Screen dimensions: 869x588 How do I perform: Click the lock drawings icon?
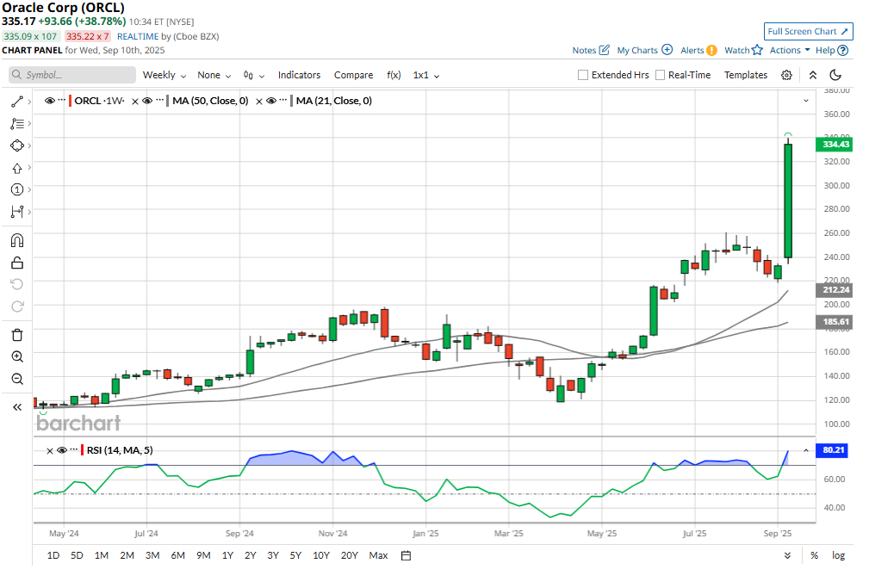(x=17, y=262)
